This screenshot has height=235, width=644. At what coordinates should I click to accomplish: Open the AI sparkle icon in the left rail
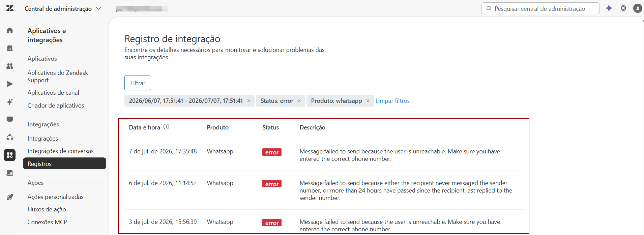[10, 102]
